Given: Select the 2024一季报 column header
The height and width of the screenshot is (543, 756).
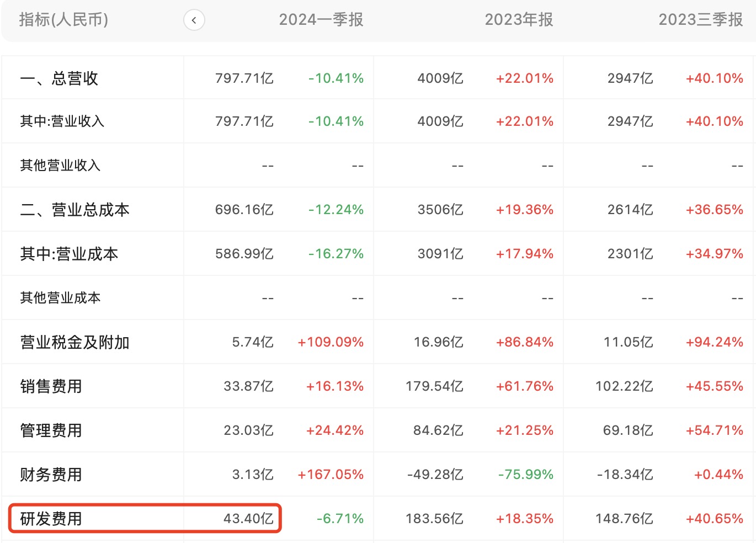Looking at the screenshot, I should point(321,20).
